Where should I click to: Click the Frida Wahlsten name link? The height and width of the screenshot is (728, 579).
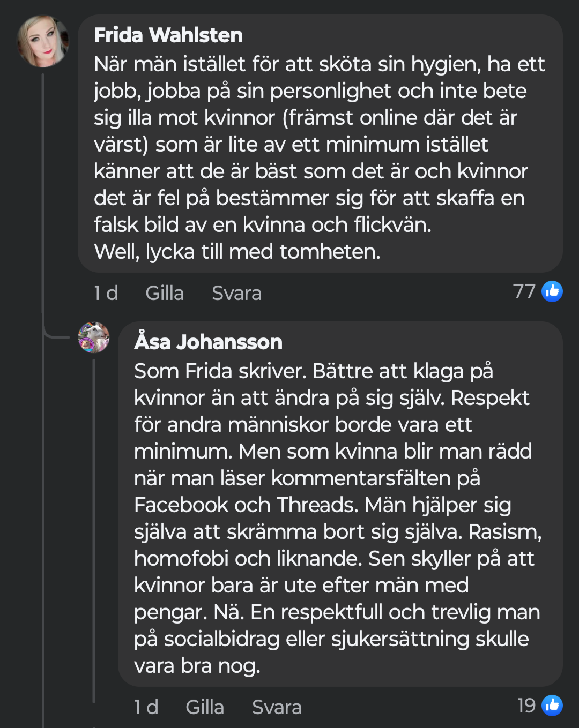coord(168,35)
